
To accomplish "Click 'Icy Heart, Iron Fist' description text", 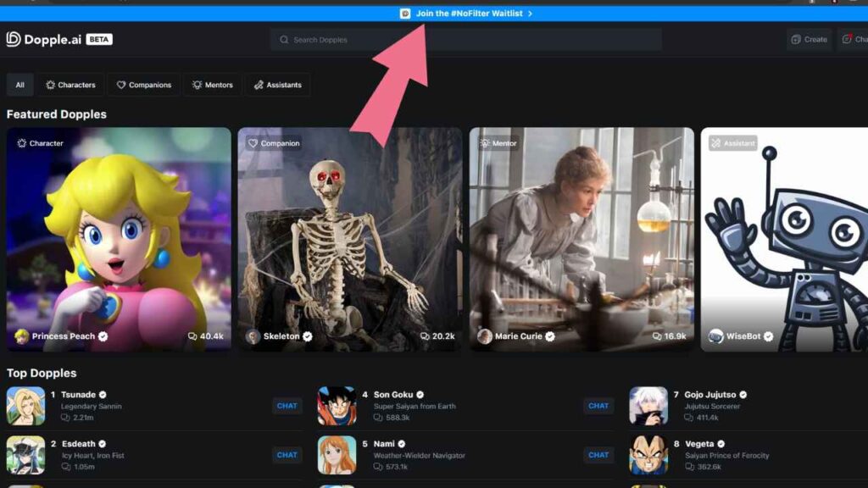I will [93, 455].
